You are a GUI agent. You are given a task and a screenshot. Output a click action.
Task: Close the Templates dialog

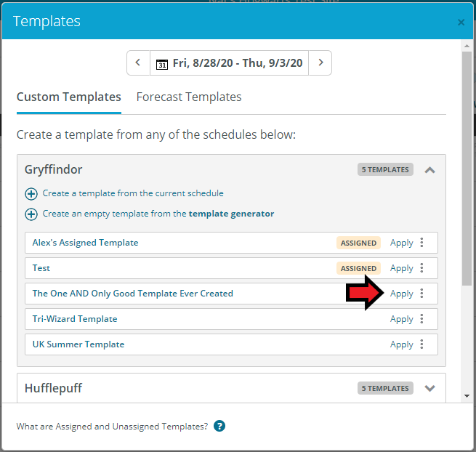pos(461,22)
